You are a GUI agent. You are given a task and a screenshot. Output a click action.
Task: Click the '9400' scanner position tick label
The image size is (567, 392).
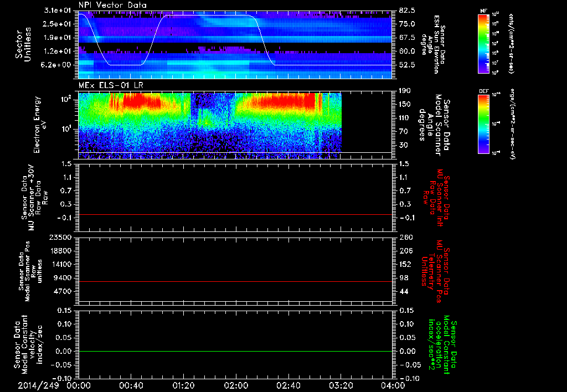tap(63, 278)
